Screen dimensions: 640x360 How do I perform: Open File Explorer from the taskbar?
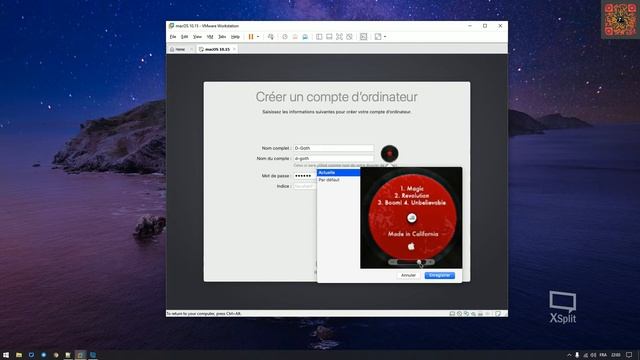pos(19,355)
